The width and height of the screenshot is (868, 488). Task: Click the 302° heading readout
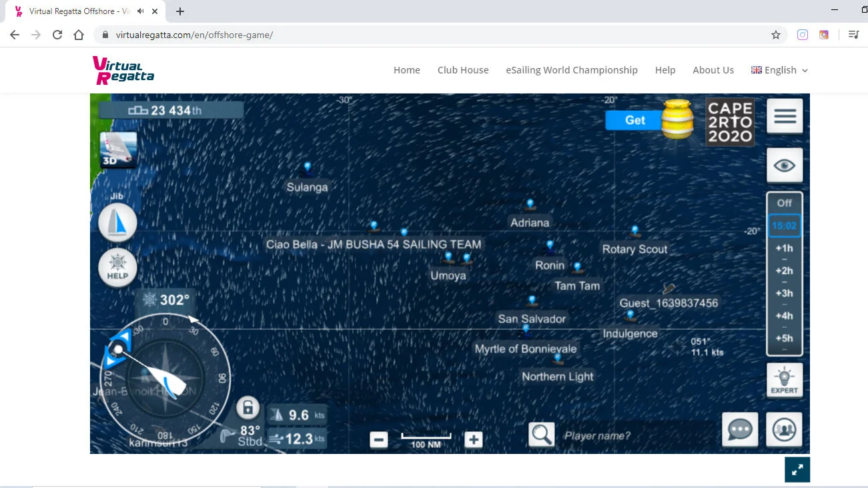click(x=167, y=300)
